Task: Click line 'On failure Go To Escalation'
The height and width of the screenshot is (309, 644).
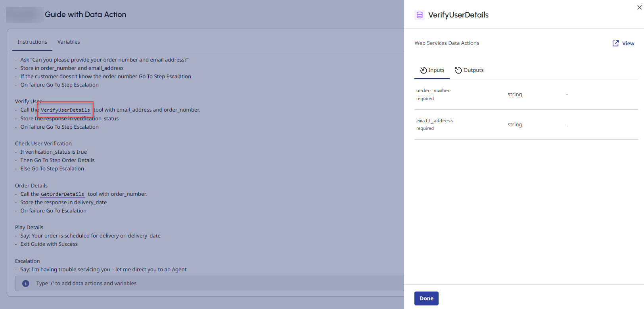Action: pyautogui.click(x=54, y=211)
